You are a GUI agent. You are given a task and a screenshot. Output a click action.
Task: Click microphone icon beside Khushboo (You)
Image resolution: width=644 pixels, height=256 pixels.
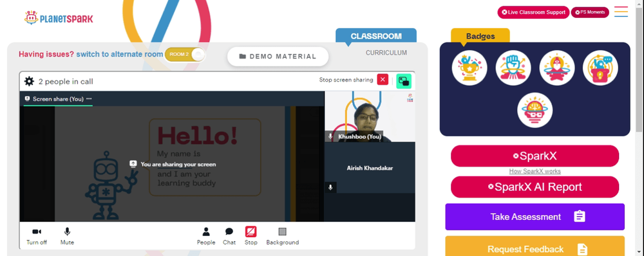pos(330,136)
